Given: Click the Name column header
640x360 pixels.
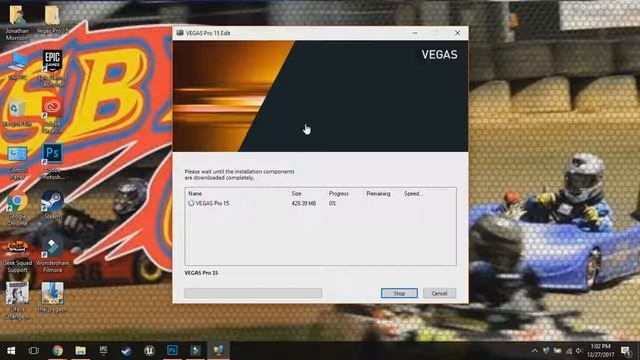Looking at the screenshot, I should [195, 193].
